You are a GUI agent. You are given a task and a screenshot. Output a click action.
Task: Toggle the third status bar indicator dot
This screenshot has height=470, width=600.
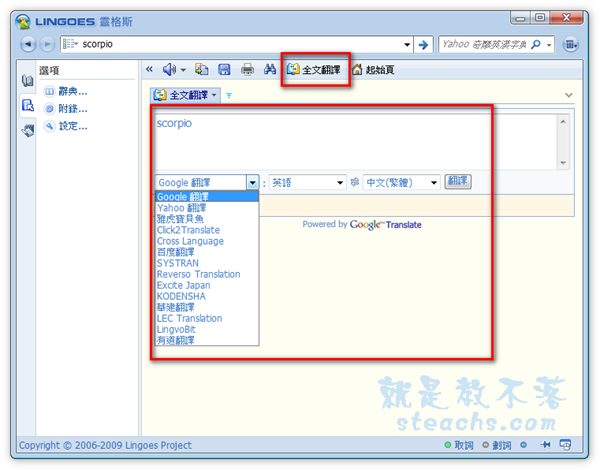click(x=523, y=445)
